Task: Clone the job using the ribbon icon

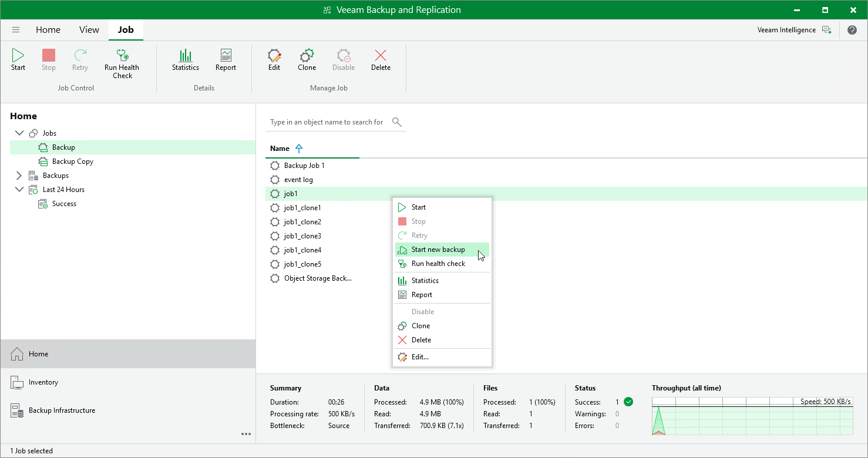Action: (x=307, y=60)
